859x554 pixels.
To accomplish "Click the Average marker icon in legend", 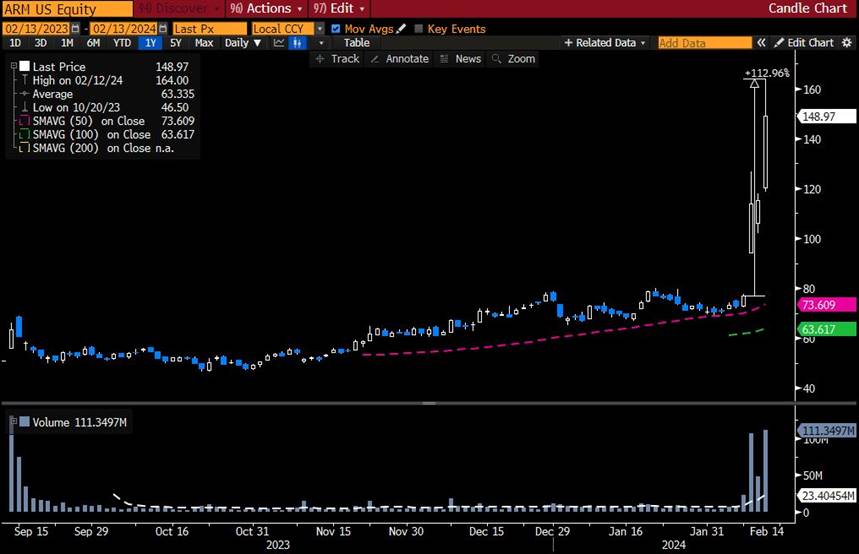I will point(25,94).
